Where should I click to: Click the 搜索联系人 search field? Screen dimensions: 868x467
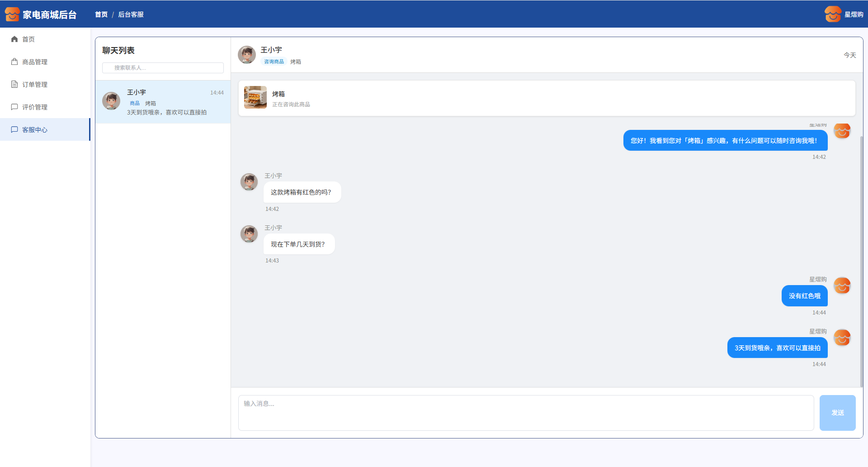(163, 68)
